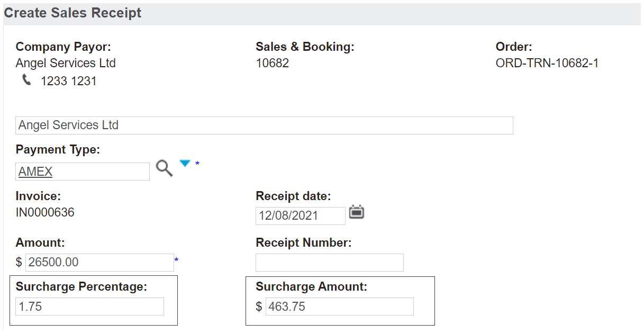
Task: Click invoice number IN0000636
Action: [45, 213]
